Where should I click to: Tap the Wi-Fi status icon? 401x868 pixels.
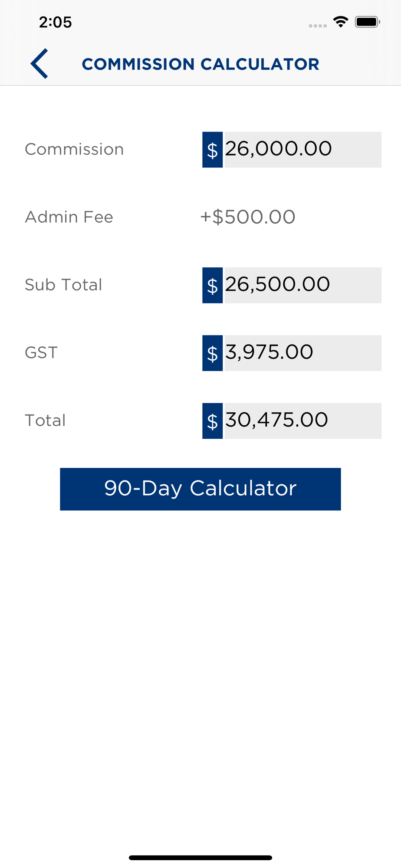click(x=341, y=22)
